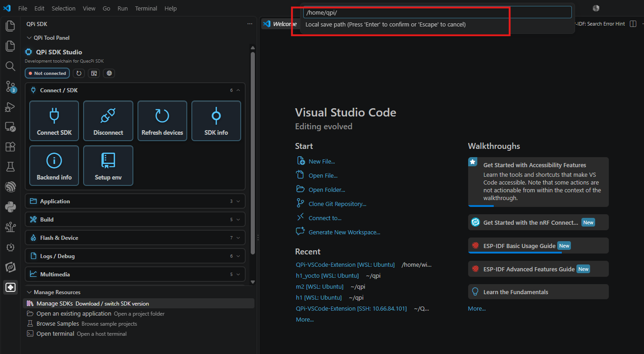This screenshot has height=354, width=644.
Task: Click the window icon button beside the globe
Action: (x=94, y=73)
